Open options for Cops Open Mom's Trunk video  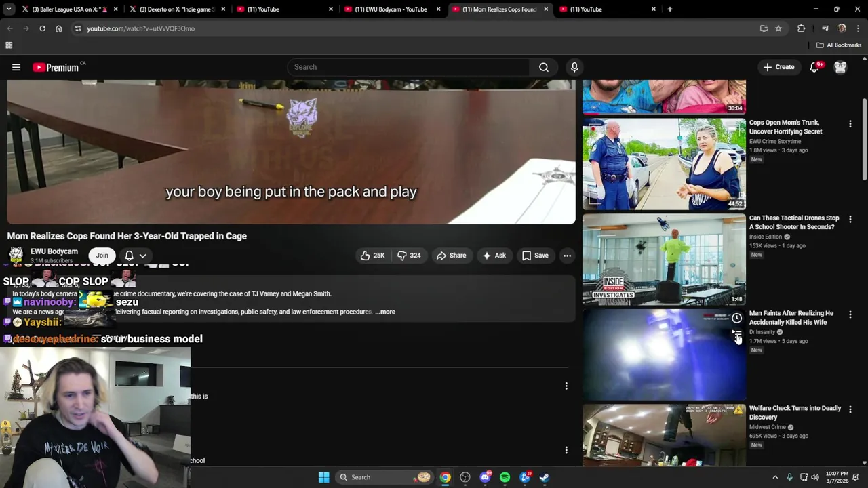[x=850, y=124]
